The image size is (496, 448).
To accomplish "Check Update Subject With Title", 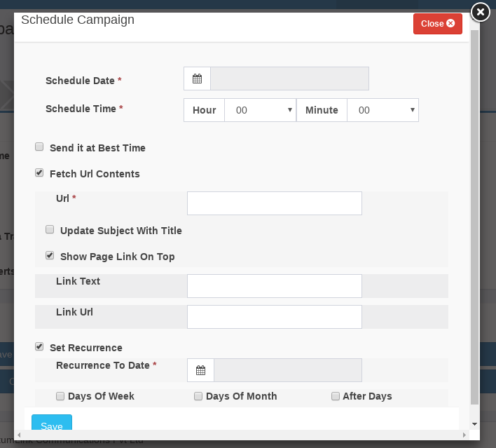I will tap(50, 229).
